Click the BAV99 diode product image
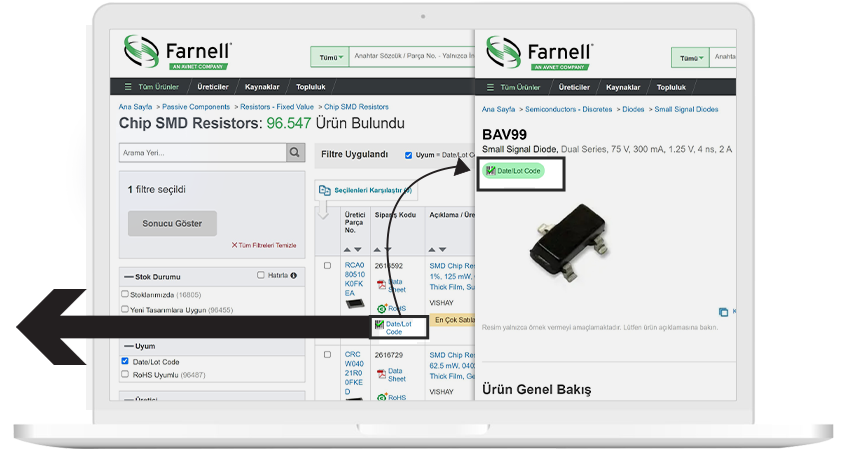The width and height of the screenshot is (850, 454). [x=569, y=242]
